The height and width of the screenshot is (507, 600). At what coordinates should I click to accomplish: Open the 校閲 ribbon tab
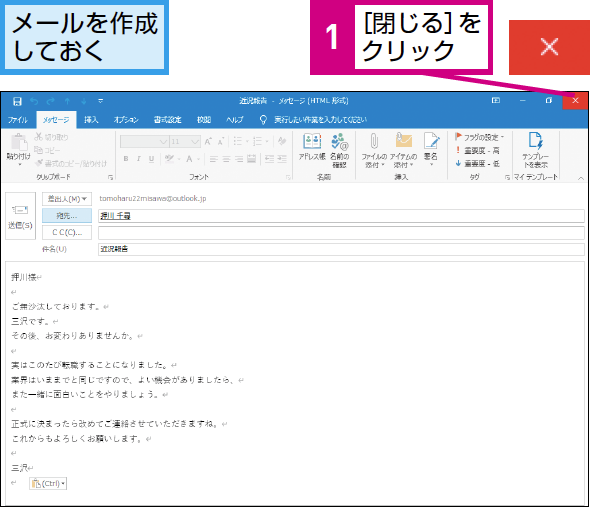tap(204, 120)
